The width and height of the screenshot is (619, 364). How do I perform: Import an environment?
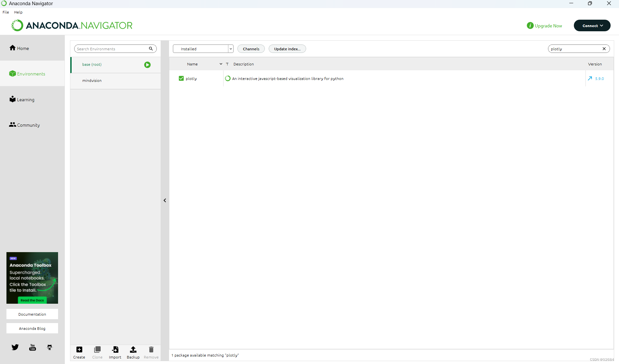(x=115, y=352)
